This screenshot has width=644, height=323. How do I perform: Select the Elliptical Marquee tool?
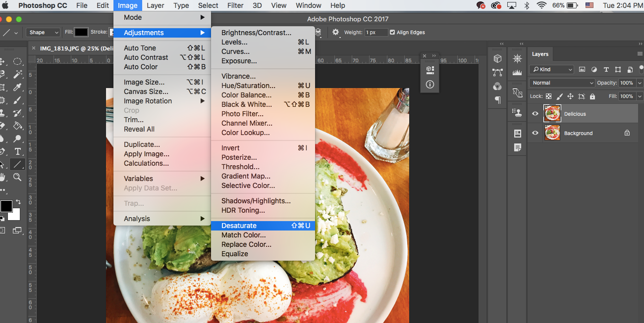17,61
